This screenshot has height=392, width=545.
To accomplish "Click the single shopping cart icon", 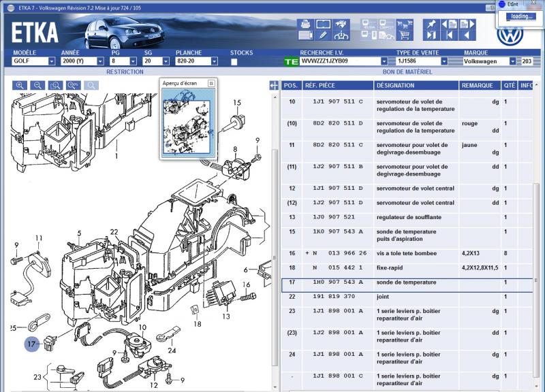I will (x=404, y=35).
